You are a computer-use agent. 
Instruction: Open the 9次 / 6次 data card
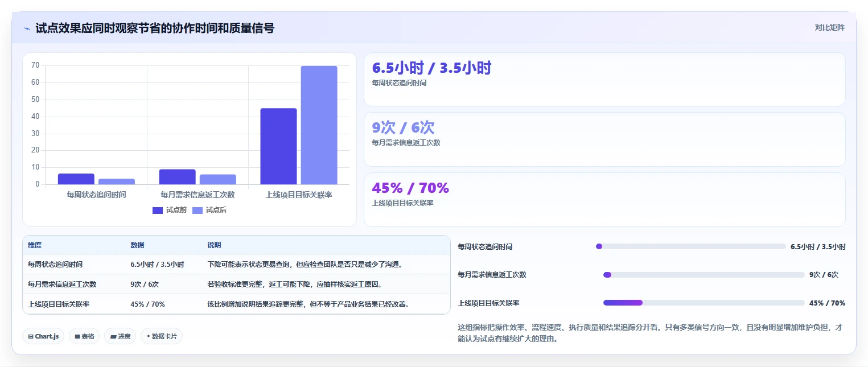coord(604,139)
